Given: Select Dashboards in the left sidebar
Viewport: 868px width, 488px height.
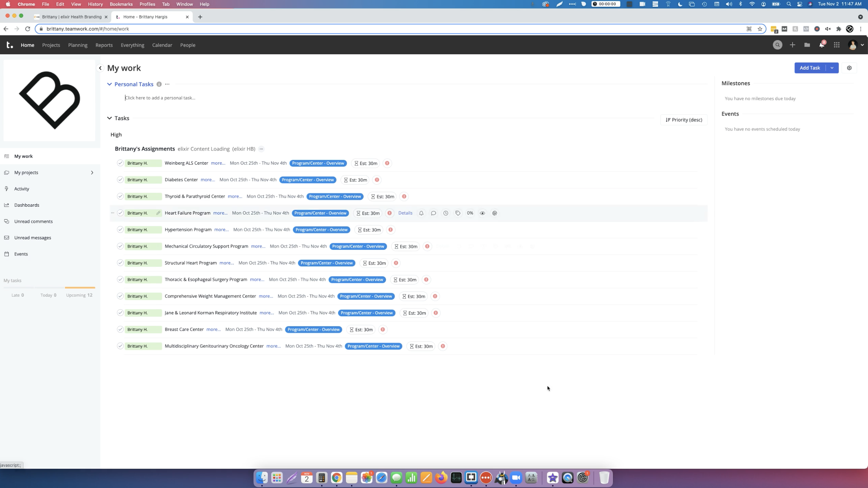Looking at the screenshot, I should (x=27, y=205).
